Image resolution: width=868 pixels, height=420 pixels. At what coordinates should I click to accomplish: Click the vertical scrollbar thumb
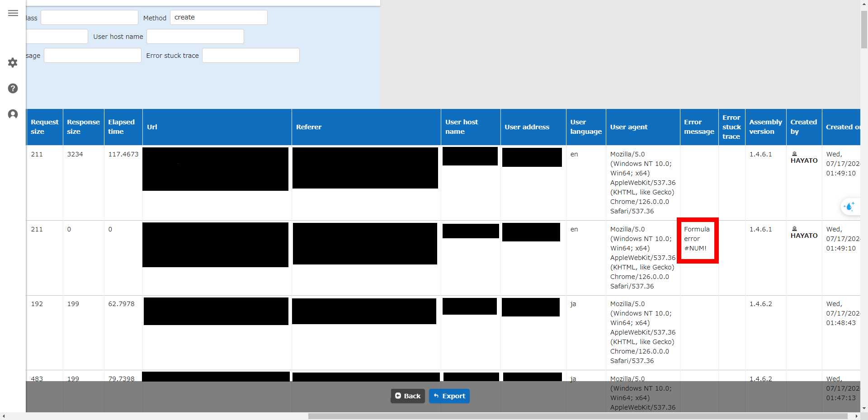click(x=864, y=29)
